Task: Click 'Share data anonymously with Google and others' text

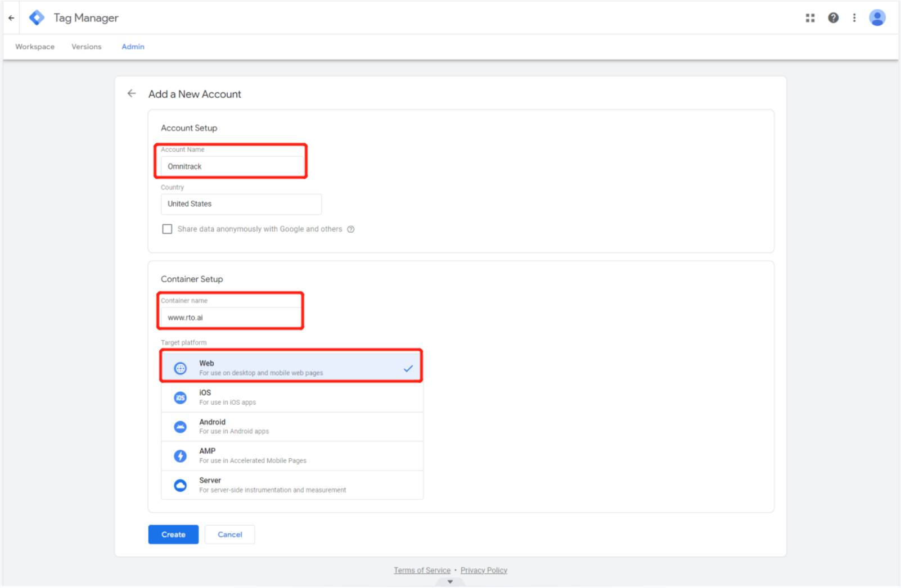Action: click(x=260, y=229)
